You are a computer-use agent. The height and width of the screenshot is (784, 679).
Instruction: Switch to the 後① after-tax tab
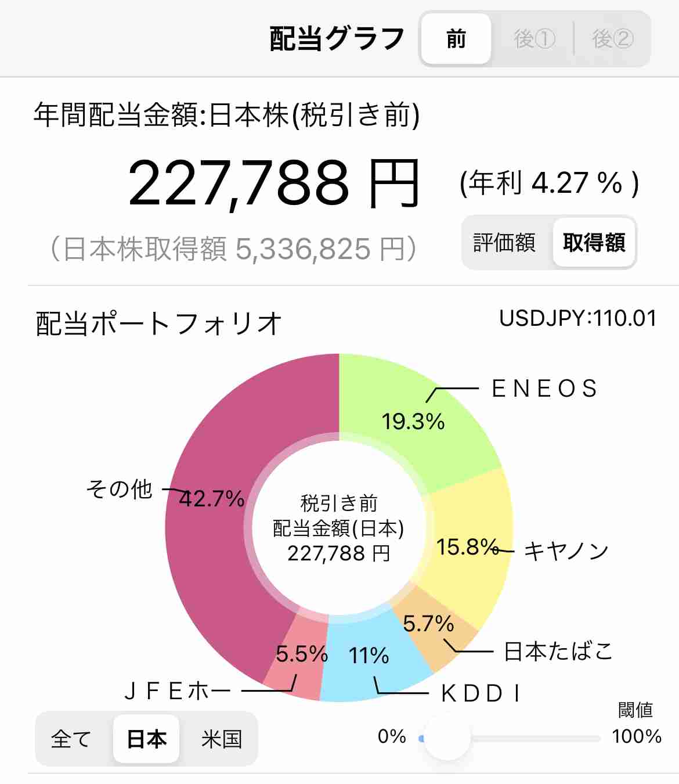534,39
